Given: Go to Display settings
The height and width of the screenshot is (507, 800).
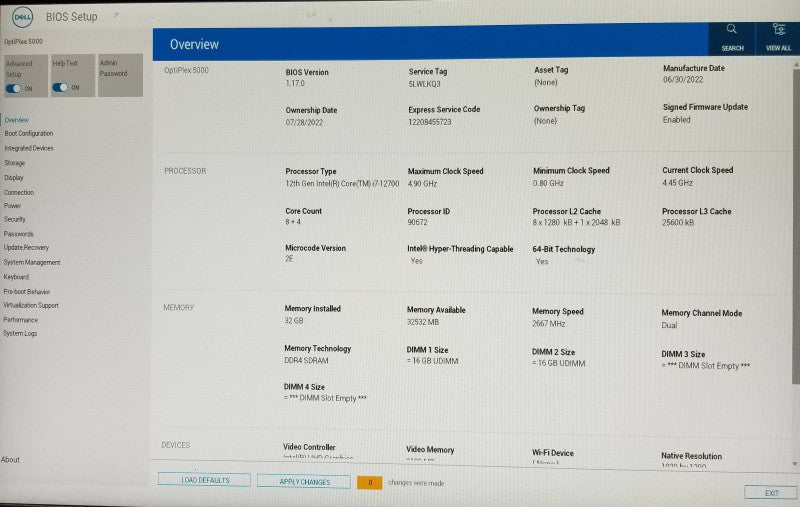Looking at the screenshot, I should click(14, 178).
